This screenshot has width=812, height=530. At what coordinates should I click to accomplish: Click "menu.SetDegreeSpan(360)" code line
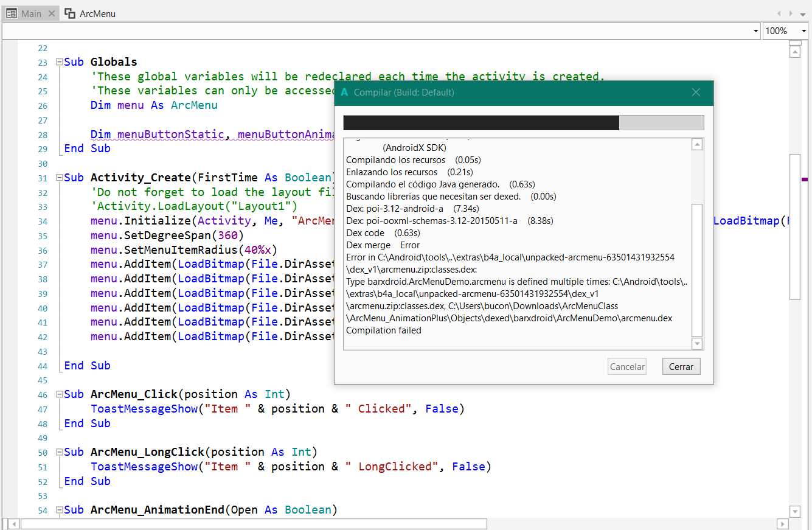pyautogui.click(x=167, y=235)
